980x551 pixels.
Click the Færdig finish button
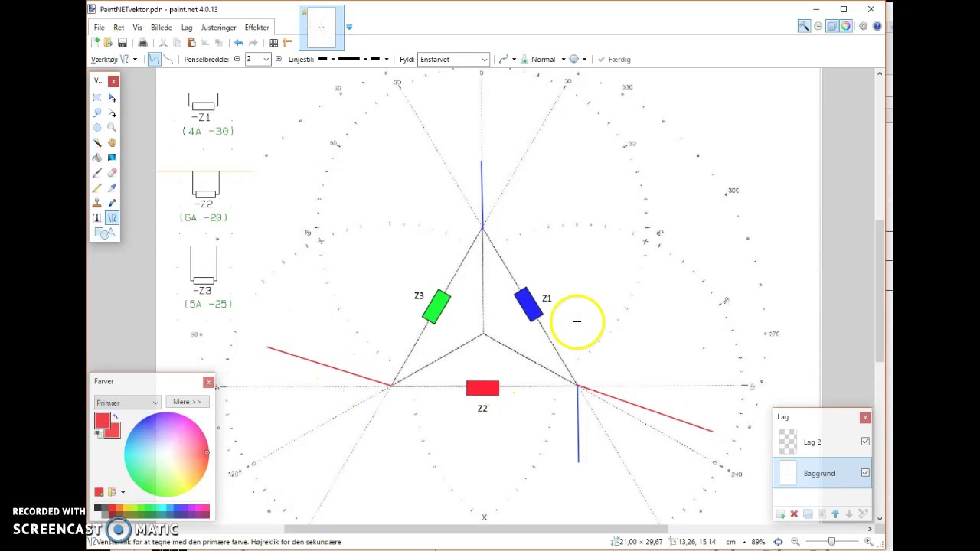point(614,59)
